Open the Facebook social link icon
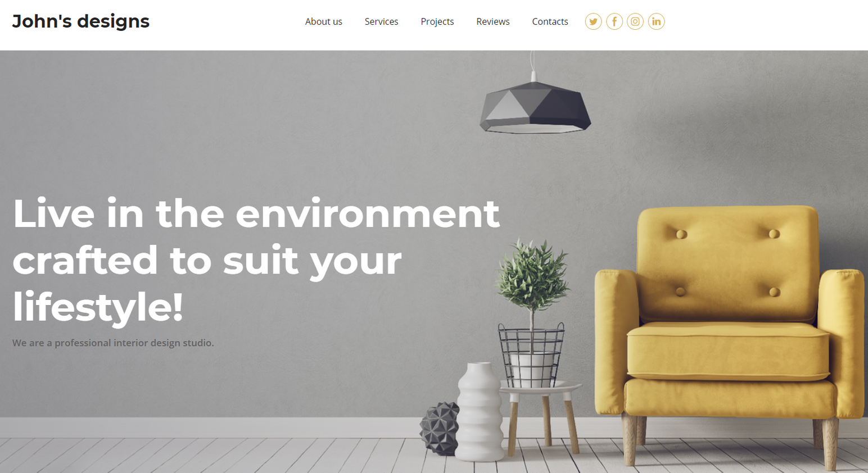 click(614, 21)
